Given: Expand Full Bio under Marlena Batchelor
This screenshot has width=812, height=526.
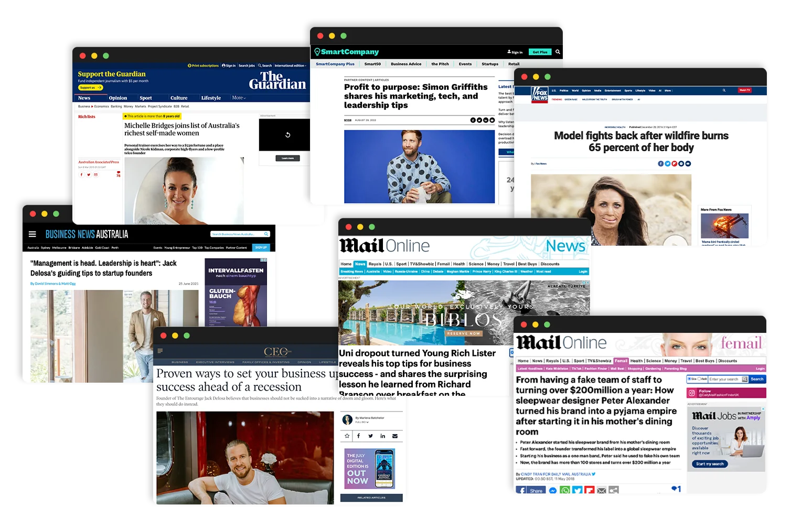Looking at the screenshot, I should [362, 422].
